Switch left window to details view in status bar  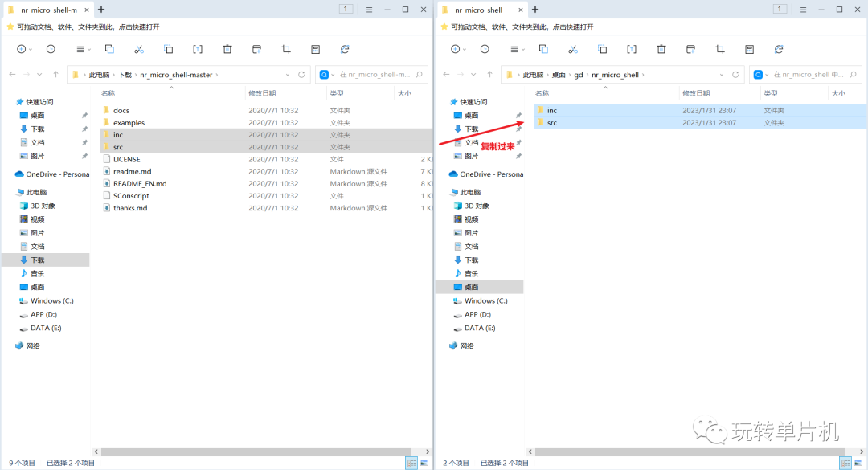(411, 462)
